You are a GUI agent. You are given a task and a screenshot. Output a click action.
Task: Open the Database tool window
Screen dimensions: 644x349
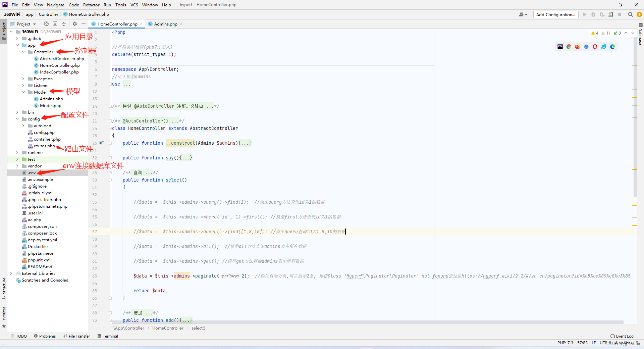coord(640,38)
